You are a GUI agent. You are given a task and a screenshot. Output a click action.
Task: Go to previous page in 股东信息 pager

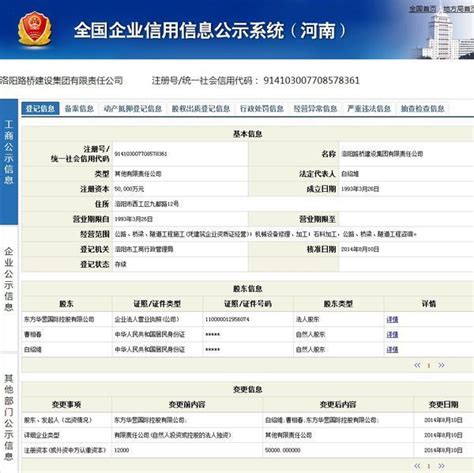(x=417, y=365)
